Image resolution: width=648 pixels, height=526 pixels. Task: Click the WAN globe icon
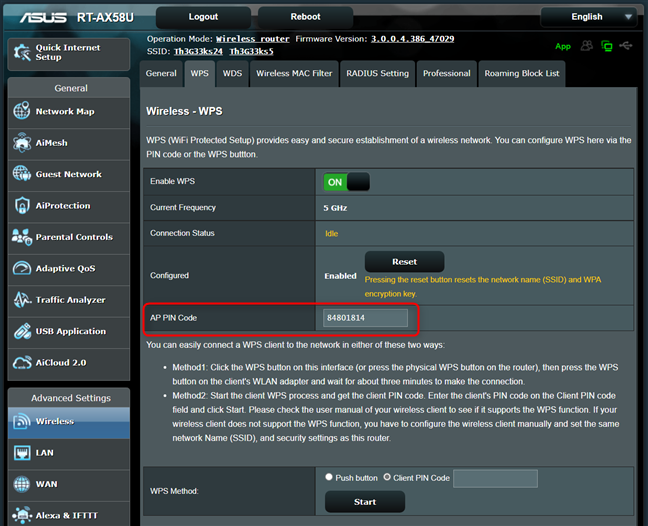tap(21, 484)
